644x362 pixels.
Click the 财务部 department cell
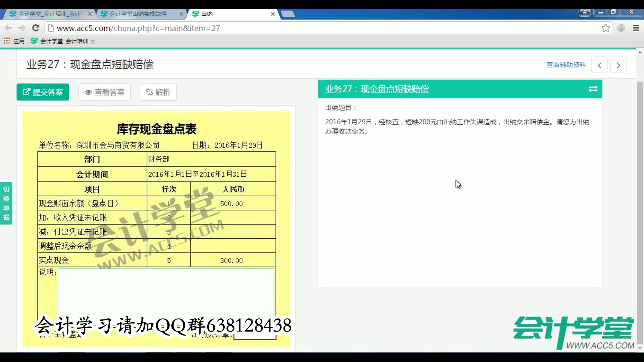(211, 159)
